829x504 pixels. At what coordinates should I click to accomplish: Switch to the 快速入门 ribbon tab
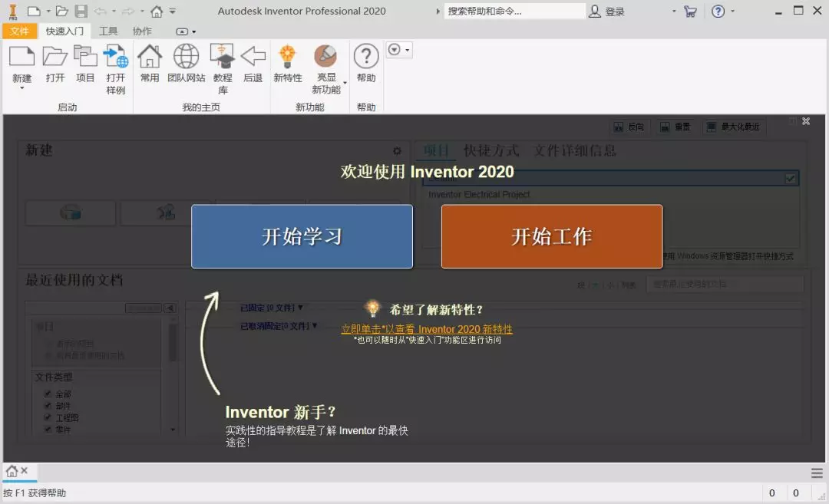[x=64, y=31]
